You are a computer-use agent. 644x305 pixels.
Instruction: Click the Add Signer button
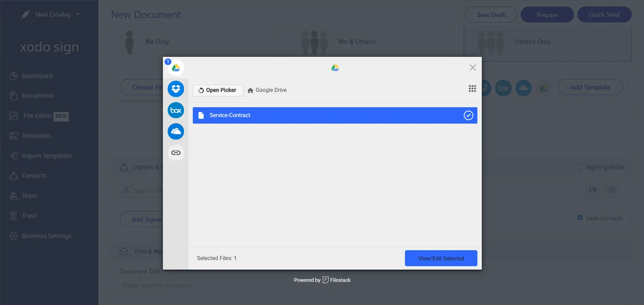coord(141,219)
